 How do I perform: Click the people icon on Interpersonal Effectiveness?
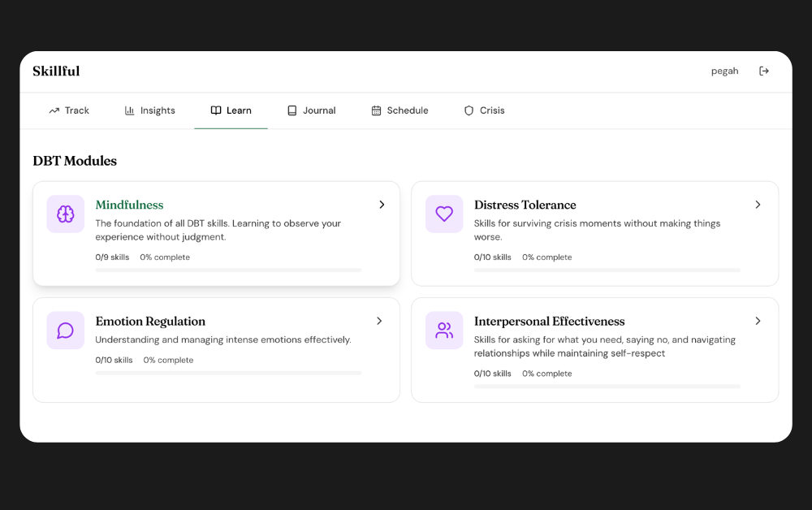[444, 330]
